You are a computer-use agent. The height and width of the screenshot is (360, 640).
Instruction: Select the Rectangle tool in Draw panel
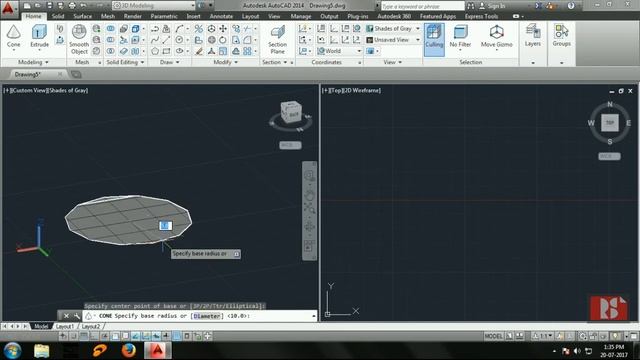[166, 51]
